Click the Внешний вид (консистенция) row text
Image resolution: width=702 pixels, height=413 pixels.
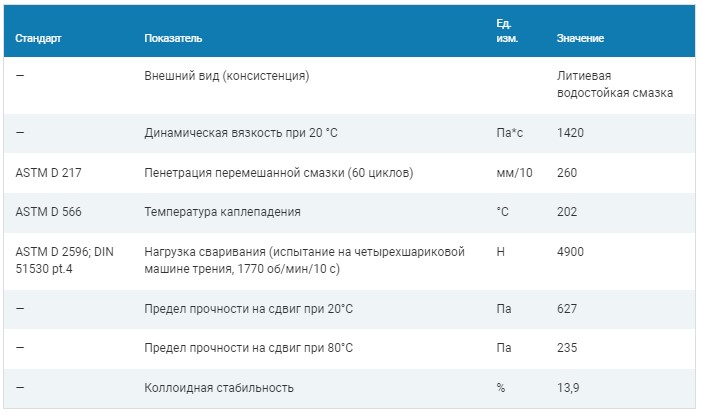[227, 76]
